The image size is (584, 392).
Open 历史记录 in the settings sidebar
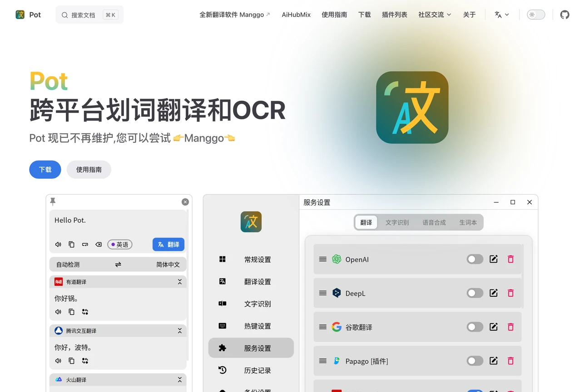pos(251,371)
